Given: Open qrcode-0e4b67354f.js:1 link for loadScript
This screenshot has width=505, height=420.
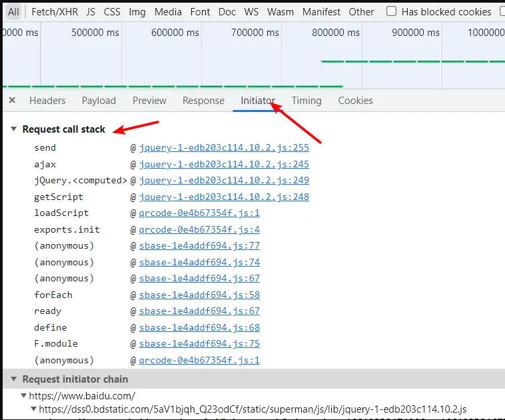Looking at the screenshot, I should point(199,213).
